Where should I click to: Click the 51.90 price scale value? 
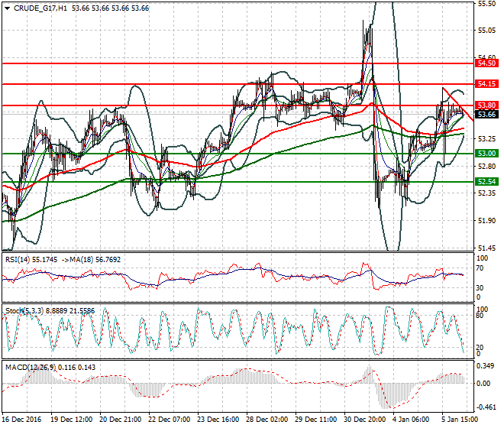[486, 221]
